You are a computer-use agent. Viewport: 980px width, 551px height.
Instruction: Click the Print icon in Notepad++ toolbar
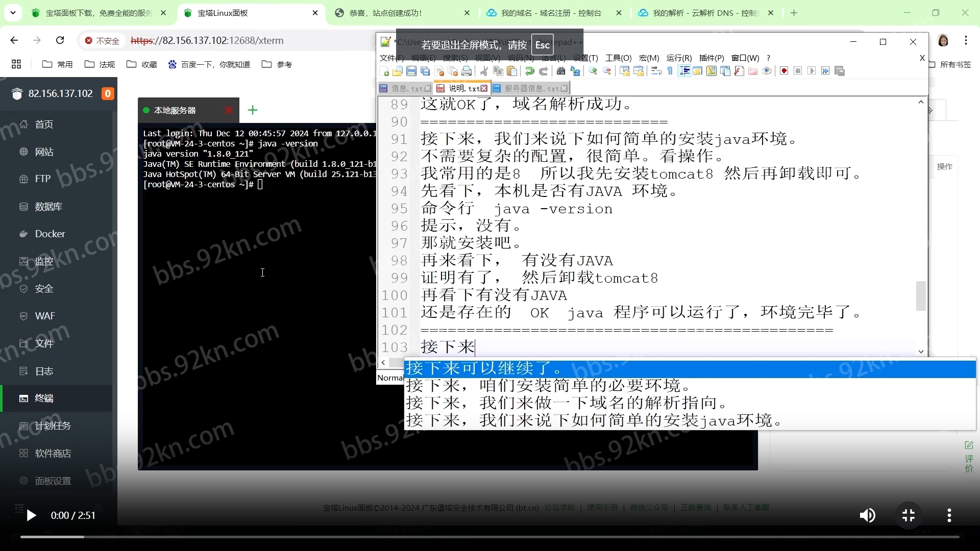coord(467,71)
